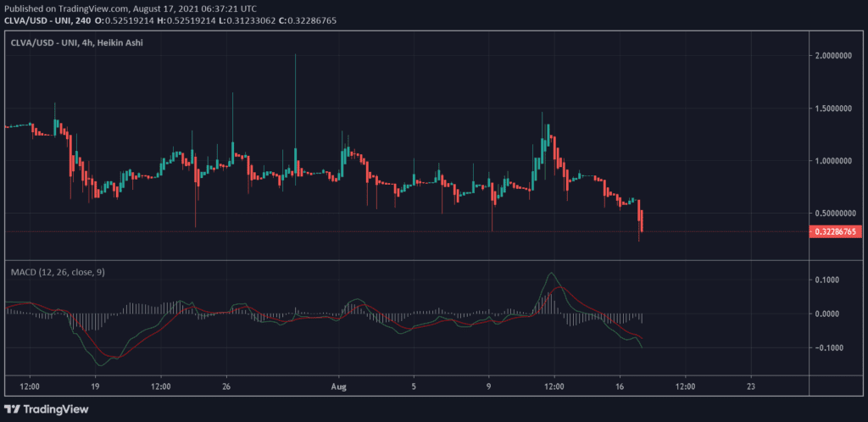Pick the 9 date label on time axis
This screenshot has width=868, height=422.
[x=489, y=385]
